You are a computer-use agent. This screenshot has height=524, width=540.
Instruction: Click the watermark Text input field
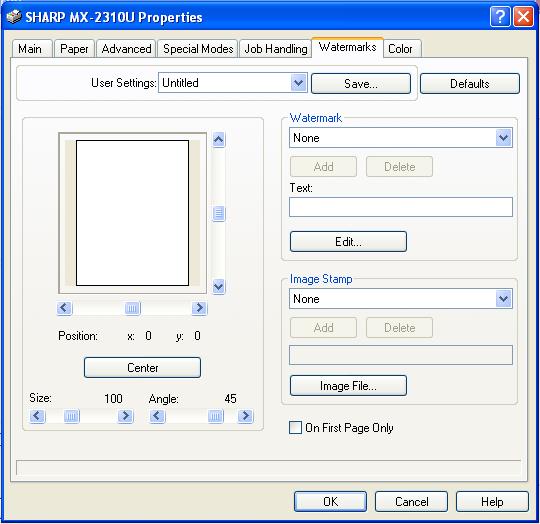pos(401,207)
